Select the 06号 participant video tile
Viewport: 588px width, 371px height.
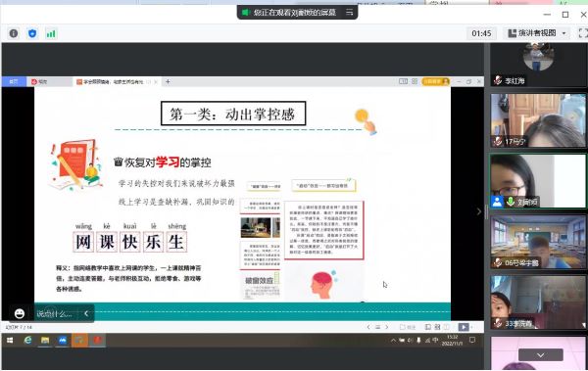[538, 242]
